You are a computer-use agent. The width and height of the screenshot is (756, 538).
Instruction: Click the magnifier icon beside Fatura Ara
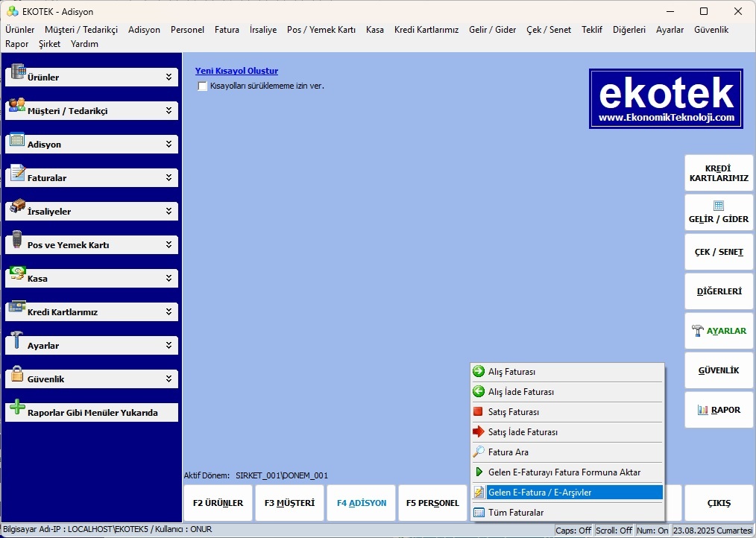(x=479, y=452)
